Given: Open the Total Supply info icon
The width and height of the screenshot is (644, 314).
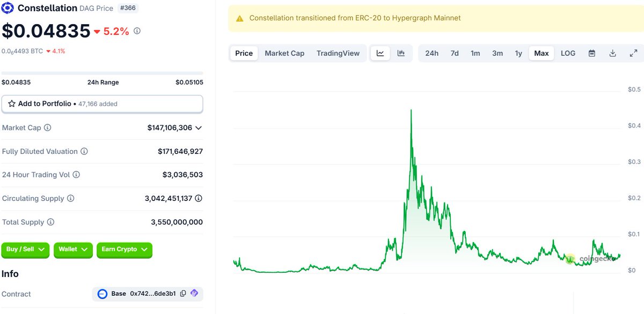Looking at the screenshot, I should point(50,222).
